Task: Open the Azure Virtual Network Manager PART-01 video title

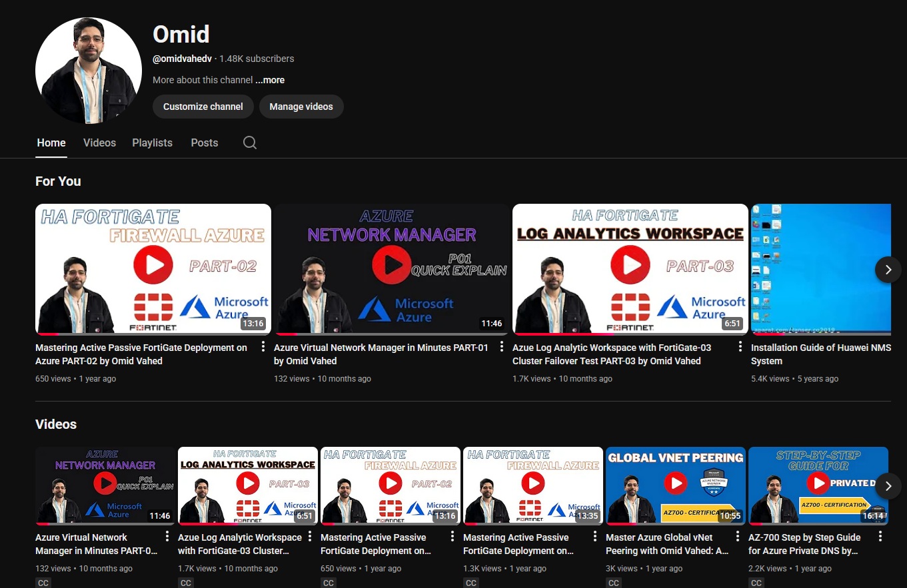Action: pyautogui.click(x=381, y=354)
